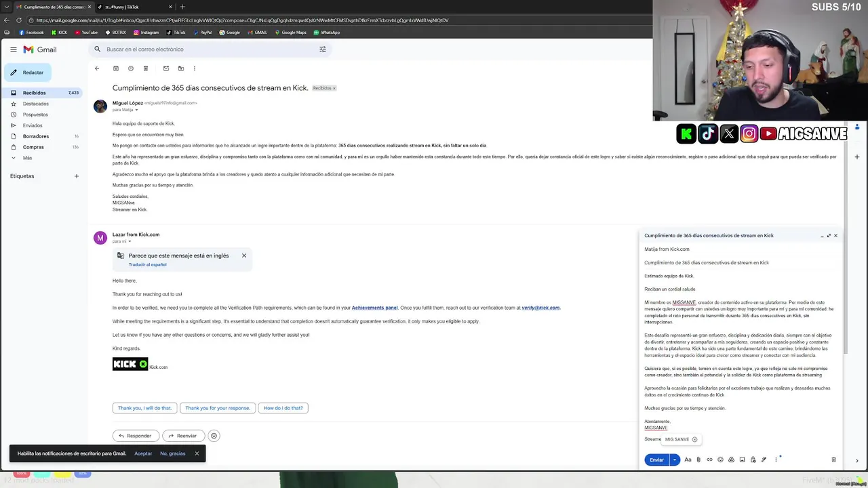Dismiss the MIG SANVE suggestion chip
Viewport: 868px width, 488px height.
point(694,439)
